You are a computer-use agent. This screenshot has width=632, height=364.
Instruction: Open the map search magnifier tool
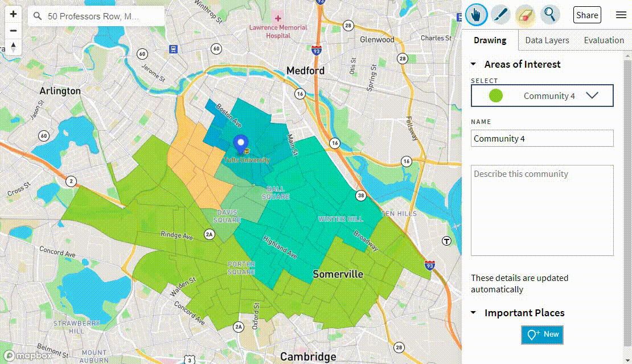click(x=549, y=15)
